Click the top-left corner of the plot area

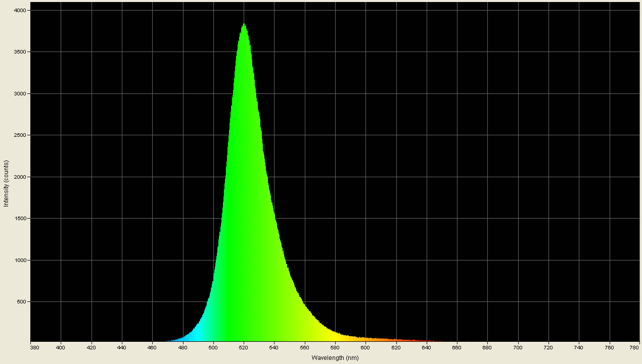point(32,4)
